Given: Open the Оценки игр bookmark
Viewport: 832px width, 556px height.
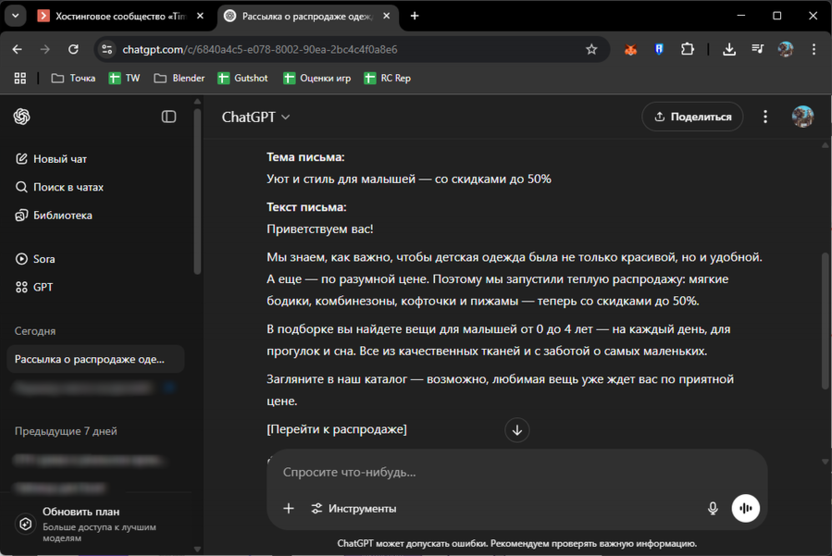Looking at the screenshot, I should 317,78.
